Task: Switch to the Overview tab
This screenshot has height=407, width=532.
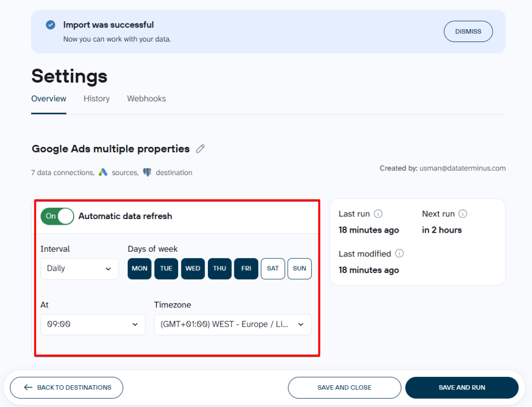Action: pyautogui.click(x=49, y=99)
